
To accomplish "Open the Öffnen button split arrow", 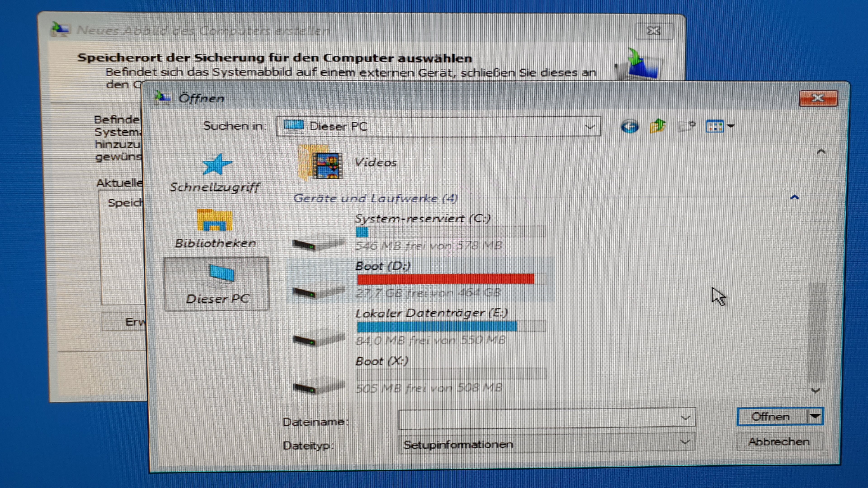I will coord(815,416).
